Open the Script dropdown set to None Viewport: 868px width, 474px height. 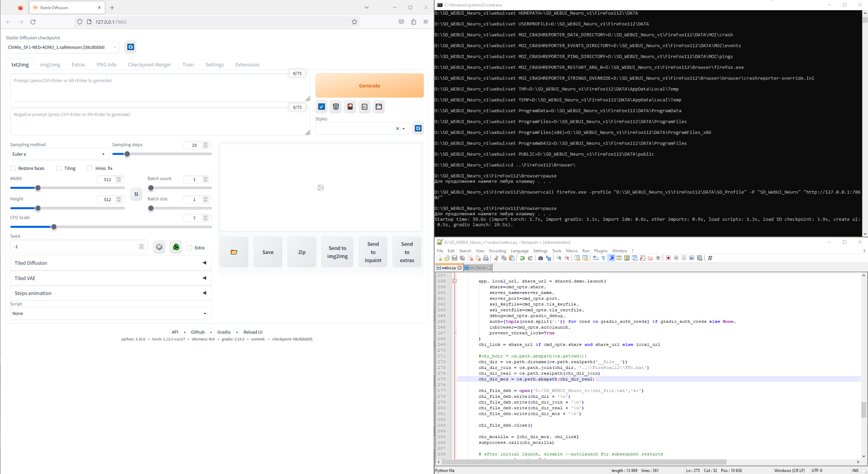[111, 314]
